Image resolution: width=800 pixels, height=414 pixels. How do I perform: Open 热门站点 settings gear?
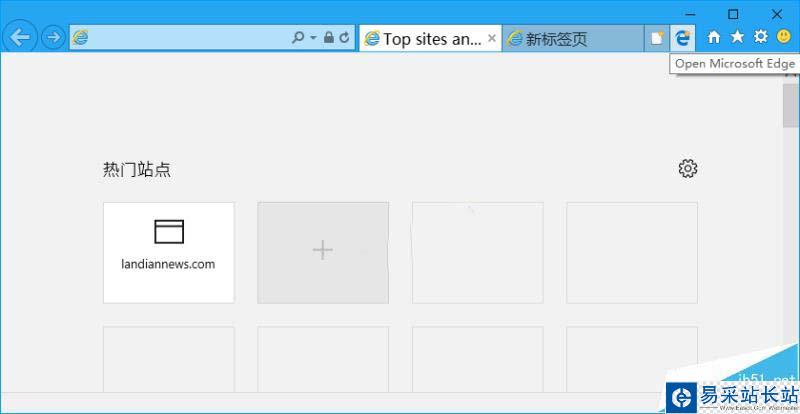pyautogui.click(x=687, y=168)
